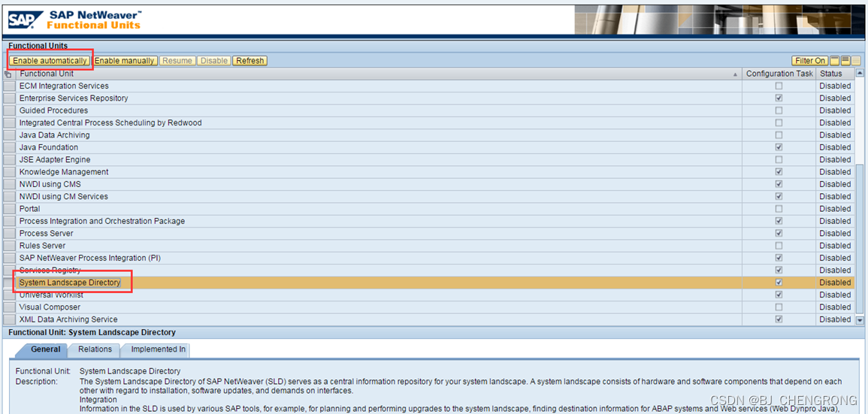Click the Filter On button
The width and height of the screenshot is (868, 414).
(x=810, y=61)
